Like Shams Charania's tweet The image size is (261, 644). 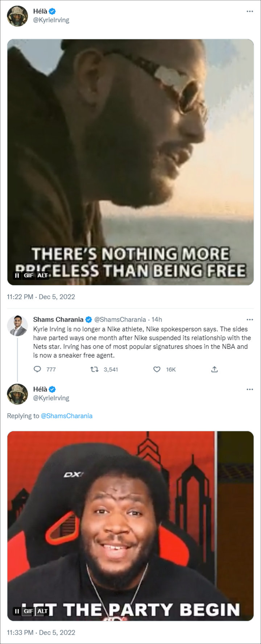157,369
